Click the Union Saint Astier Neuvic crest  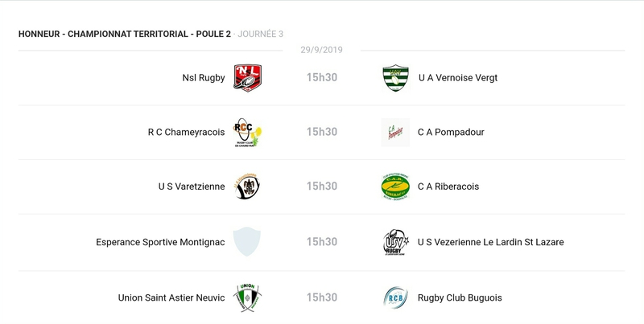pyautogui.click(x=247, y=297)
